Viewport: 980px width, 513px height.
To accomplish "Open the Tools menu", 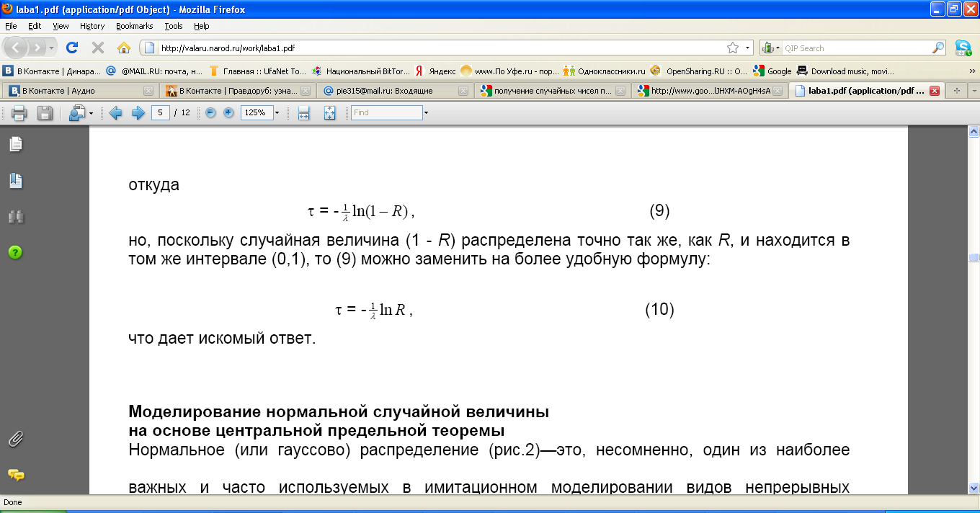I will (174, 26).
